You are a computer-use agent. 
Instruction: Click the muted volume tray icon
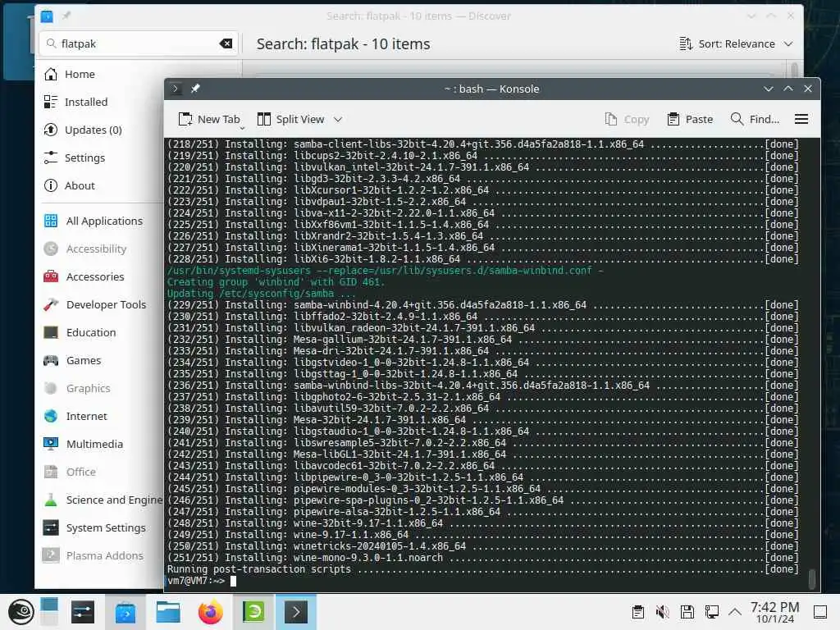click(x=663, y=612)
